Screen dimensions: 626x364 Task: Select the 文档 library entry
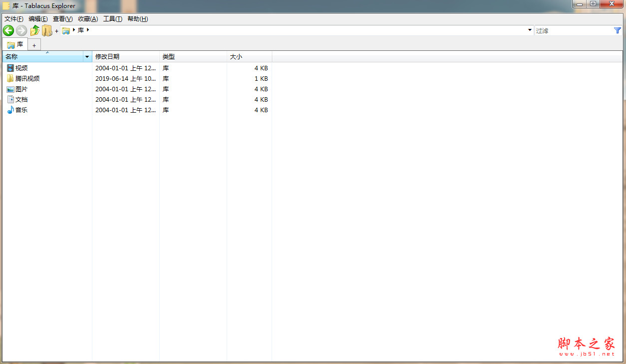21,99
